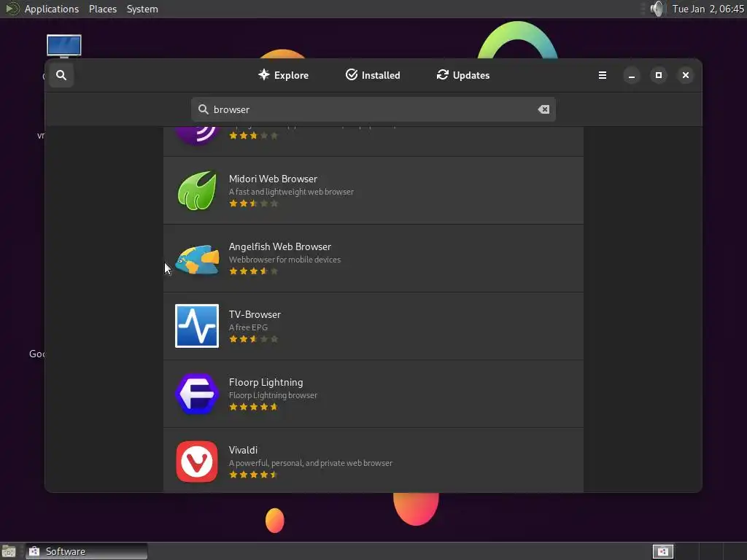Click the volume speaker icon

[x=657, y=9]
